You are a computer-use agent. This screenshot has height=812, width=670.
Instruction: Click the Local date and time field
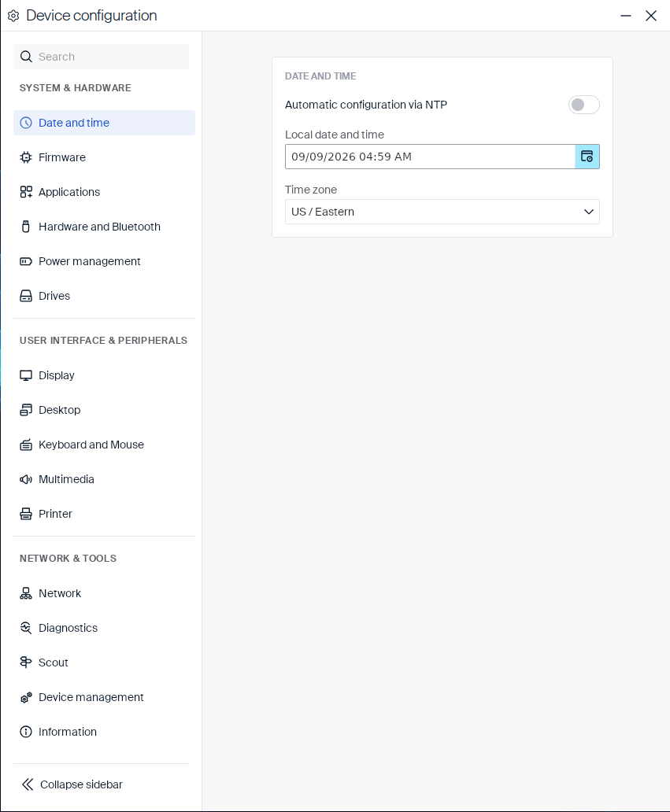point(430,157)
